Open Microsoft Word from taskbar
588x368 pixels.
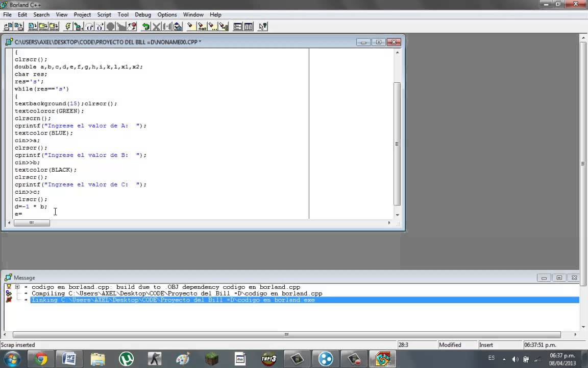coord(69,359)
